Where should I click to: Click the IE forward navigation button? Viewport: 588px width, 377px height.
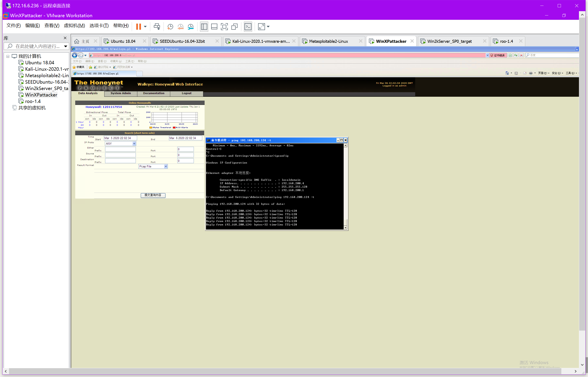81,55
